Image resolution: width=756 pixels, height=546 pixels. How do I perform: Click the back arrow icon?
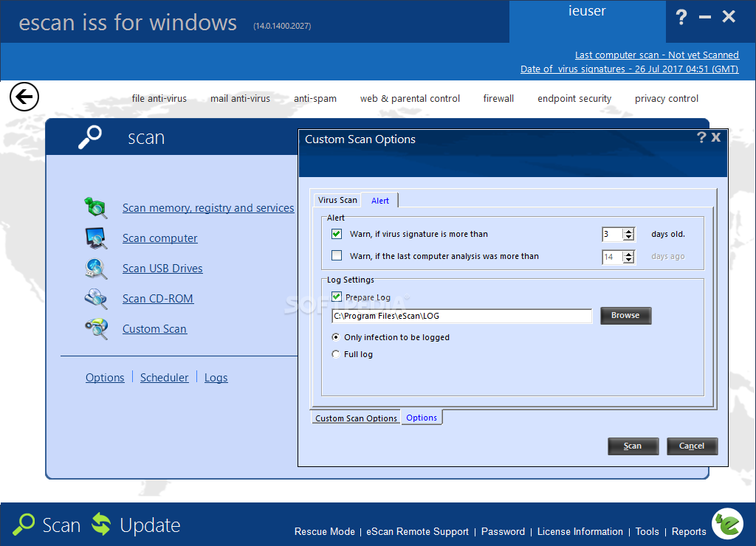[24, 97]
